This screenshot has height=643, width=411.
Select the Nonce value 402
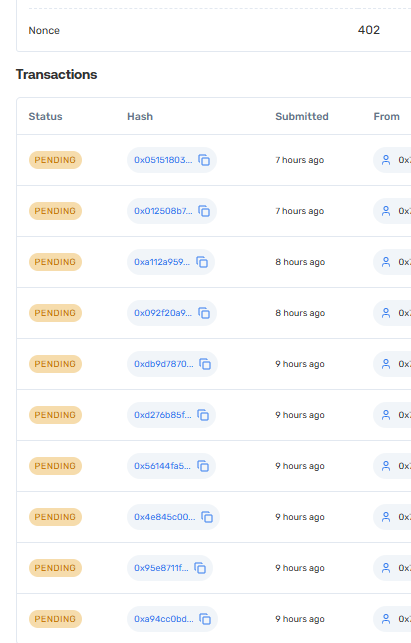click(369, 30)
